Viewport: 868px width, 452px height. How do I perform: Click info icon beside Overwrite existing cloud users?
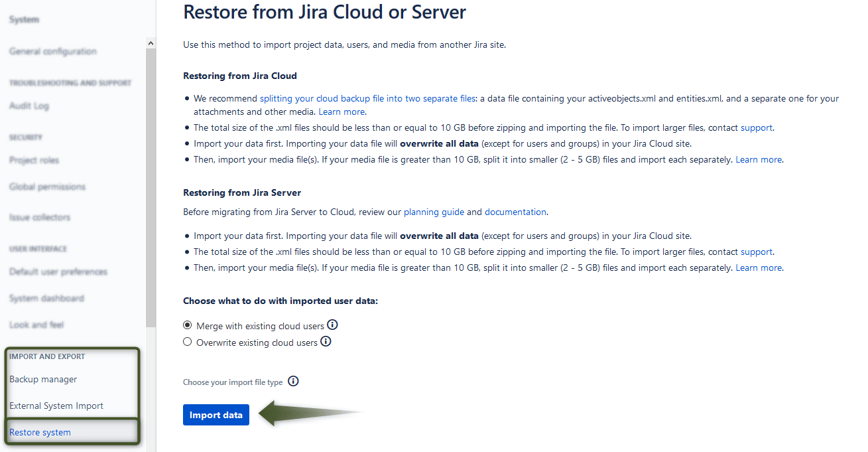(326, 342)
